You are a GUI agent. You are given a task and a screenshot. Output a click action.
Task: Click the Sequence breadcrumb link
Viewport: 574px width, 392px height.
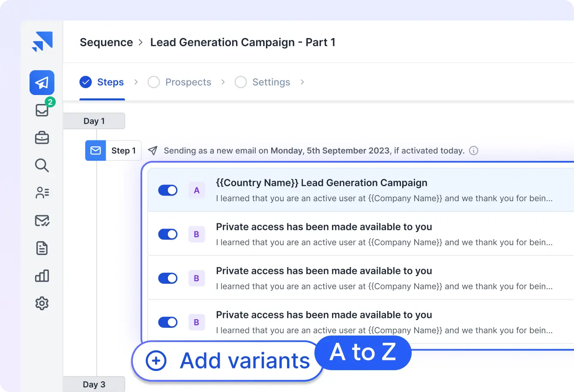pos(106,42)
